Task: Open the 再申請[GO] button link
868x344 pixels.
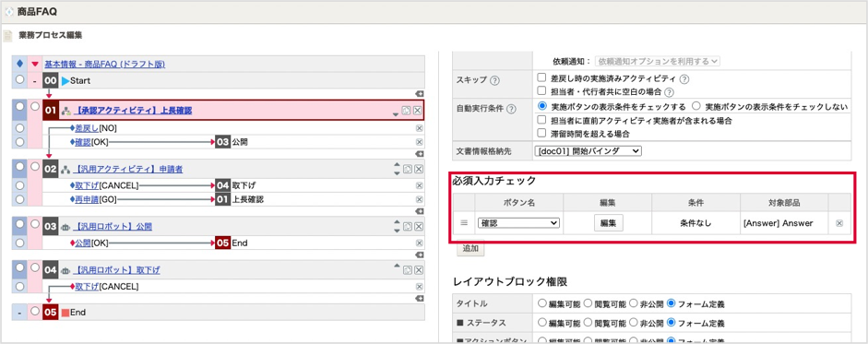Action: click(87, 199)
